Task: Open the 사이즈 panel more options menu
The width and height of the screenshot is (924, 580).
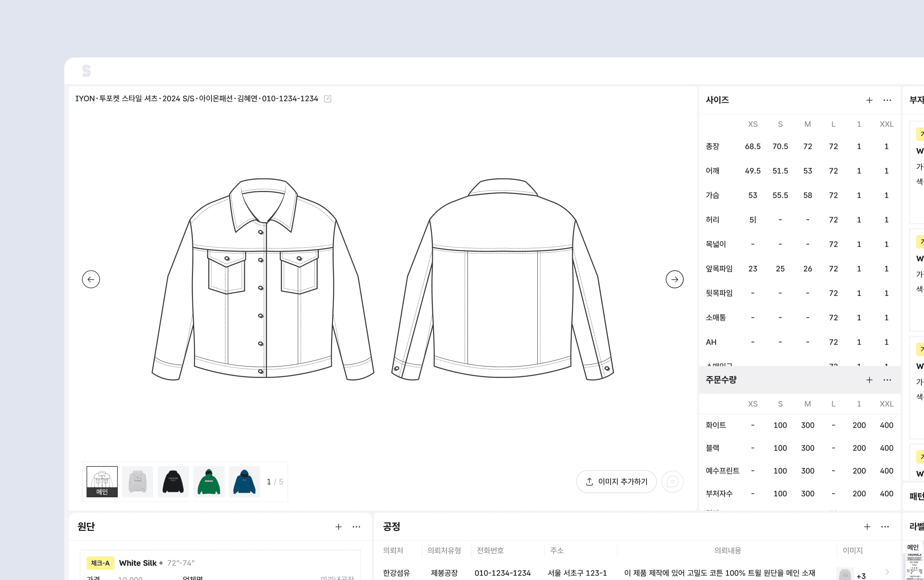Action: pos(887,101)
